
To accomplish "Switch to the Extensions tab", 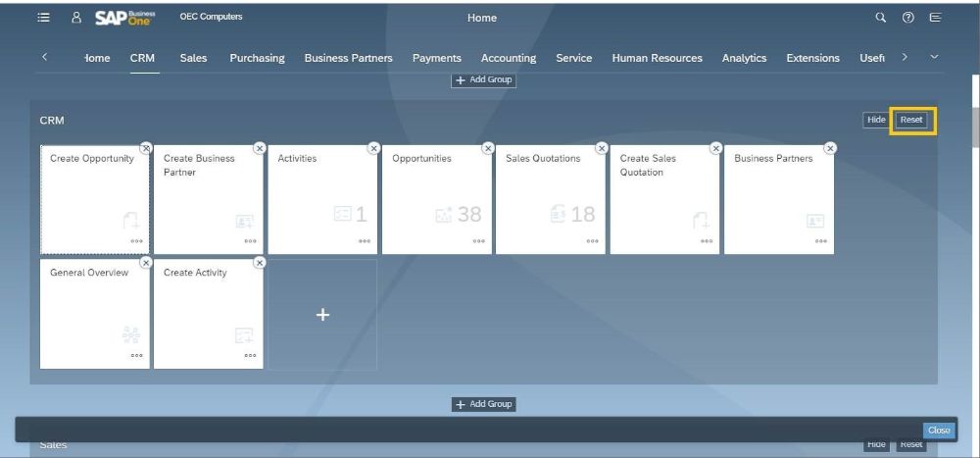I will pos(812,58).
